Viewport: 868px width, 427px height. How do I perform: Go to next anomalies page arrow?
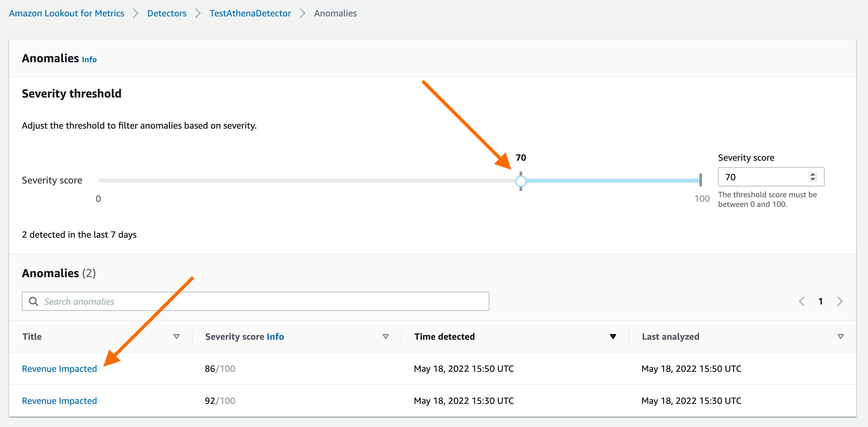tap(839, 301)
